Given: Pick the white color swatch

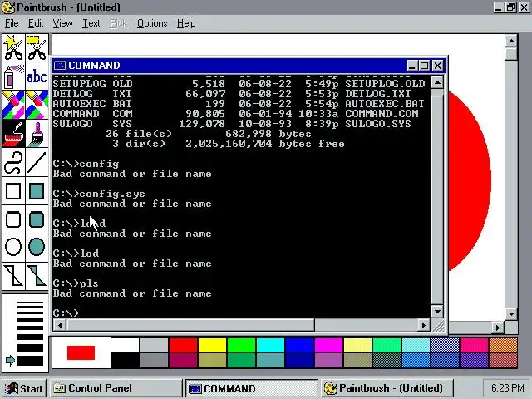Looking at the screenshot, I should 125,346.
